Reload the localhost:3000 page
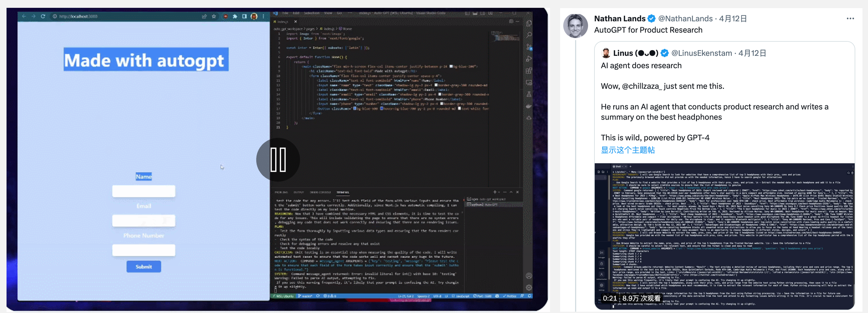The image size is (868, 313). point(43,16)
